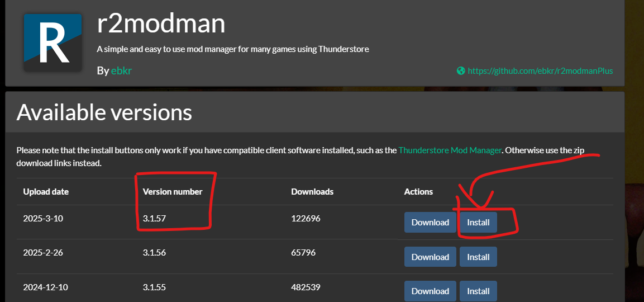The image size is (644, 302).
Task: Download version 3.1.57 zip
Action: (x=430, y=223)
